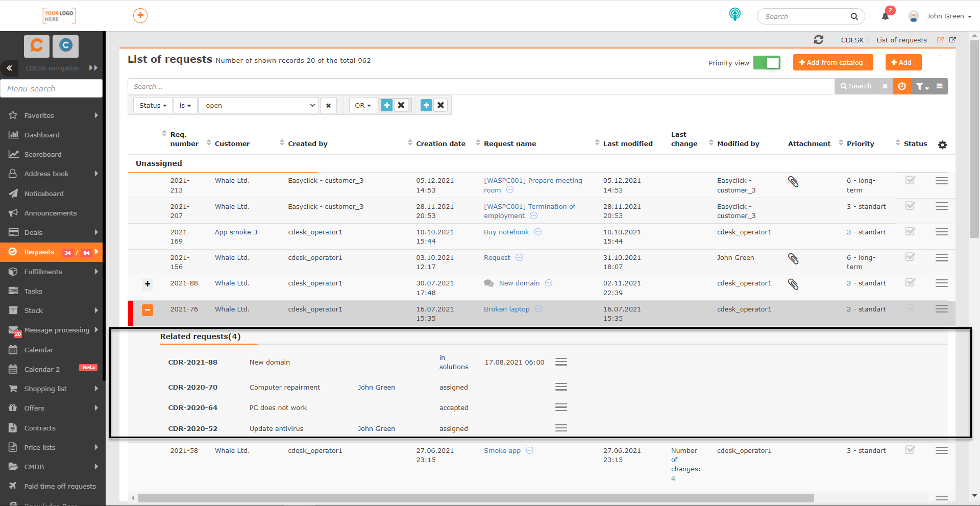Screen dimensions: 980x506
Task: Click the blue C application icon
Action: click(x=65, y=46)
